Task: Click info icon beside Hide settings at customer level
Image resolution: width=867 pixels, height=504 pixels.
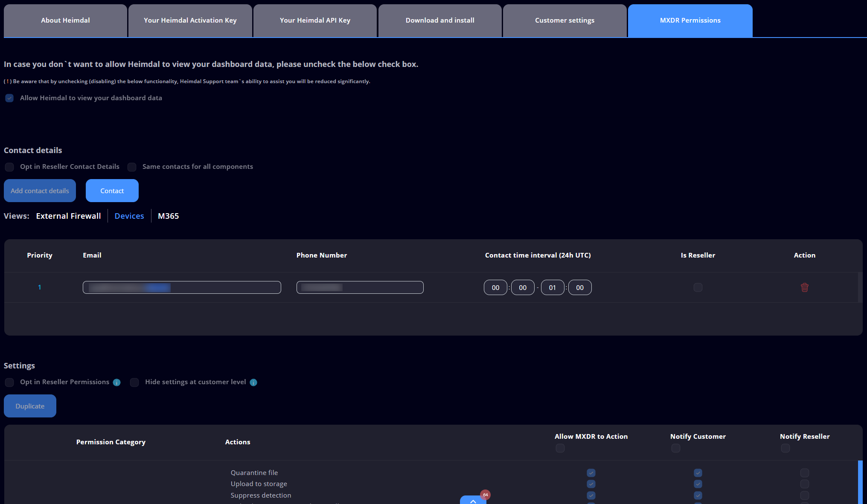Action: pyautogui.click(x=253, y=382)
